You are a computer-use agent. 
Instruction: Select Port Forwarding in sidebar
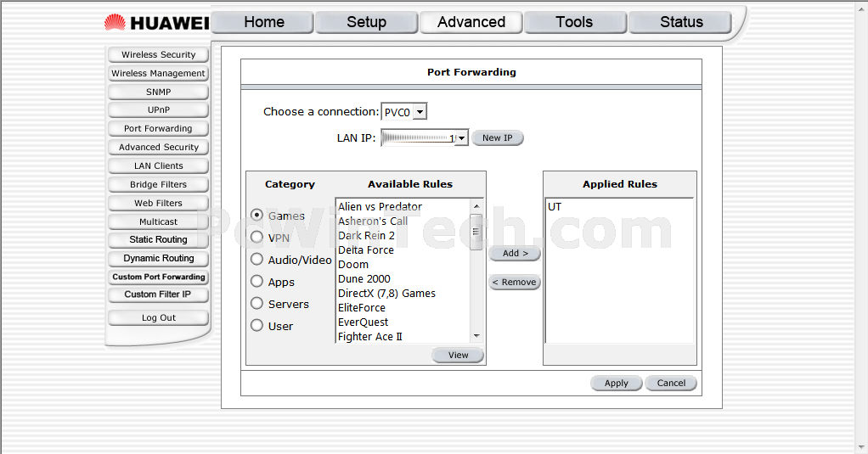(158, 128)
